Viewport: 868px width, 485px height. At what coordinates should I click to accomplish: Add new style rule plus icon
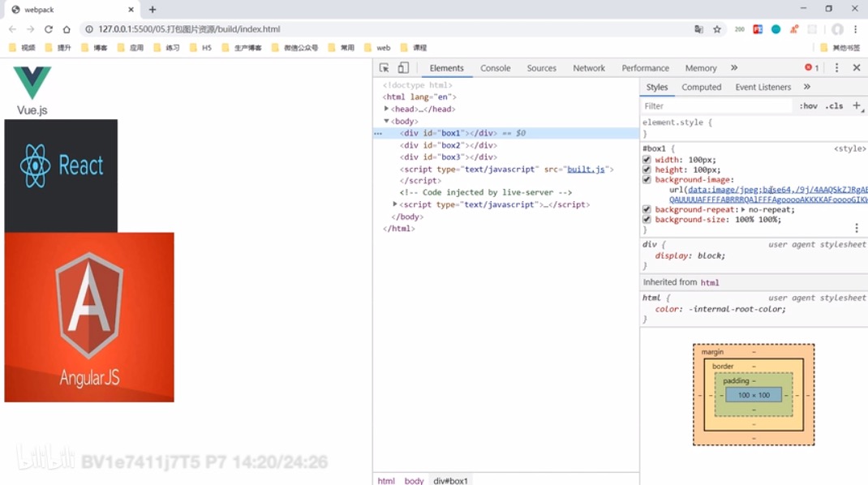tap(857, 105)
